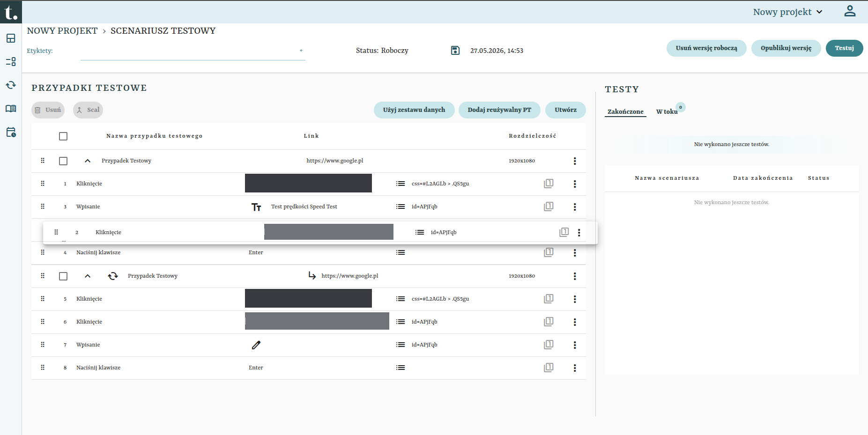
Task: Click Enter value in step 4 row
Action: [256, 252]
